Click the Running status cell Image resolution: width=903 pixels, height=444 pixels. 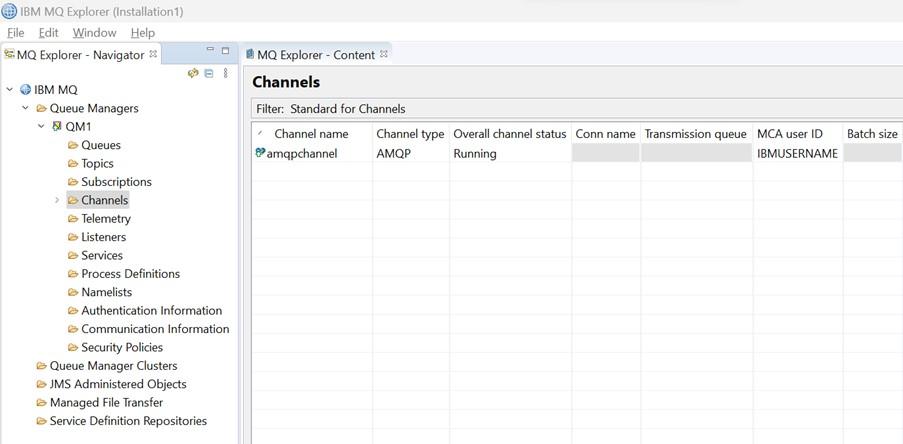coord(475,154)
